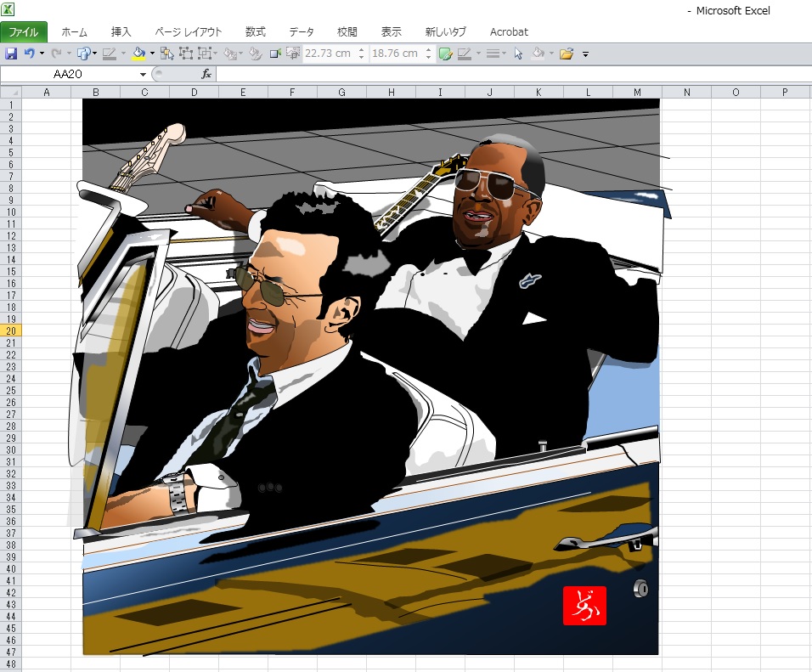Image resolution: width=812 pixels, height=672 pixels.
Task: Click the Name Box showing AA20
Action: point(68,74)
